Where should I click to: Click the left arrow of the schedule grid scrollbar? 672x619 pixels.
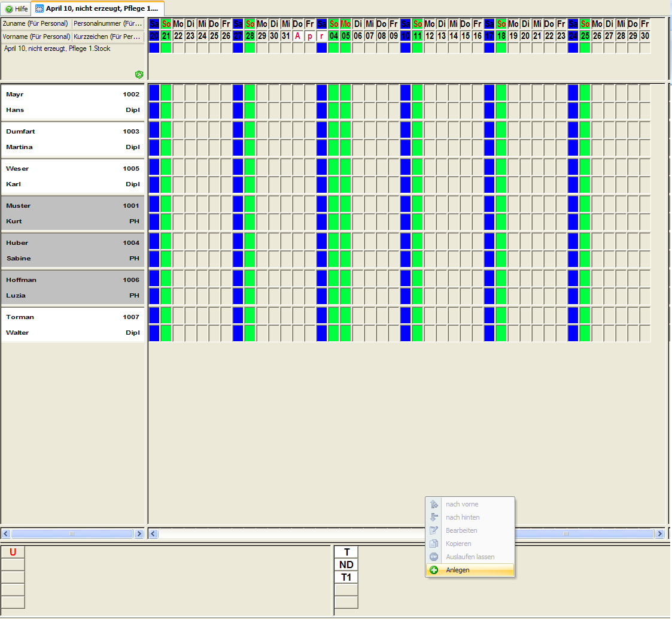coord(153,533)
